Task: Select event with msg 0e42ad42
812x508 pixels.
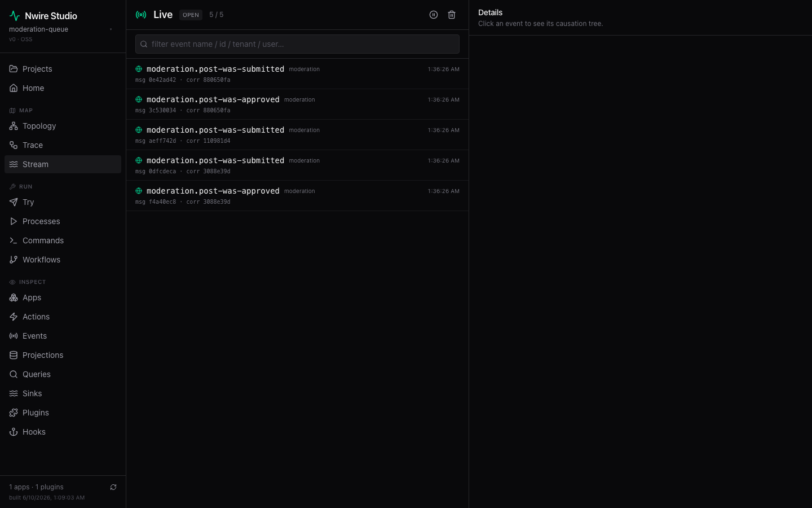Action: (297, 74)
